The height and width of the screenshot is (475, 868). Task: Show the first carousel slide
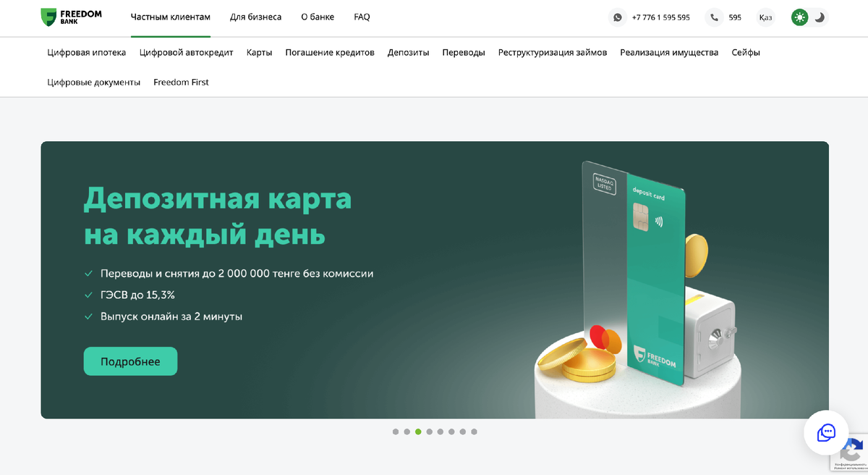[396, 432]
